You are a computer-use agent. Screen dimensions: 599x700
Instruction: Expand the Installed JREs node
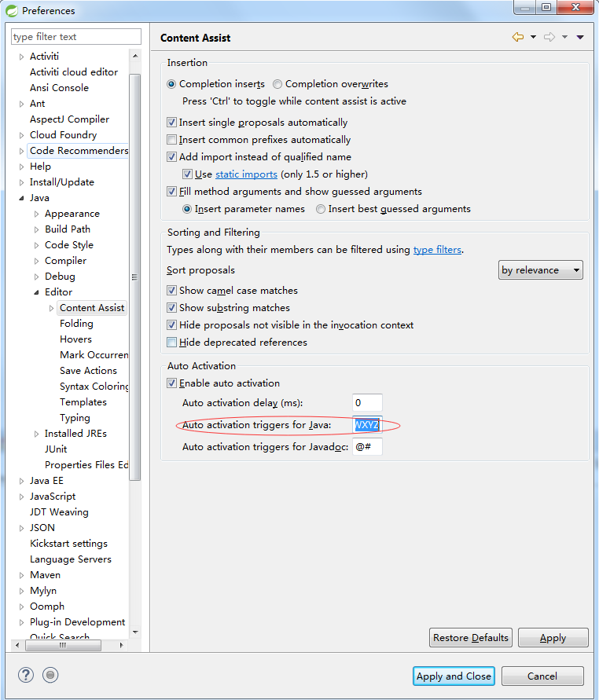(x=36, y=433)
